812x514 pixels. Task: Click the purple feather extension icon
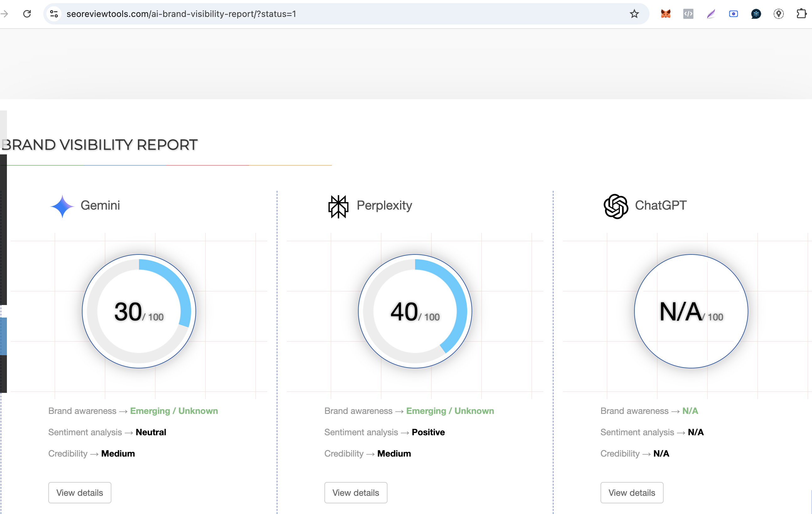point(711,14)
